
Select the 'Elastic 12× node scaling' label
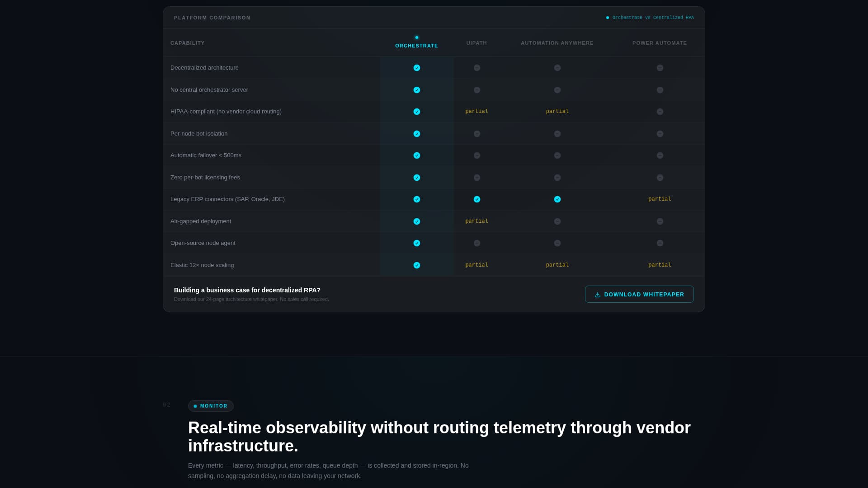202,265
